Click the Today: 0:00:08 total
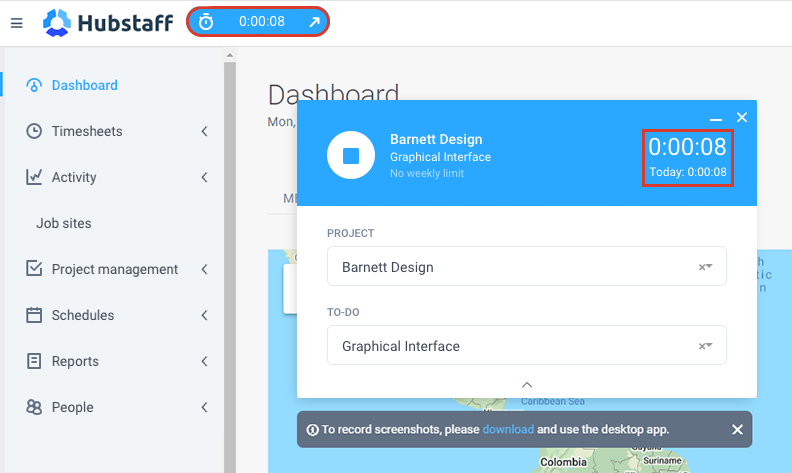Viewport: 792px width, 473px height. (688, 172)
